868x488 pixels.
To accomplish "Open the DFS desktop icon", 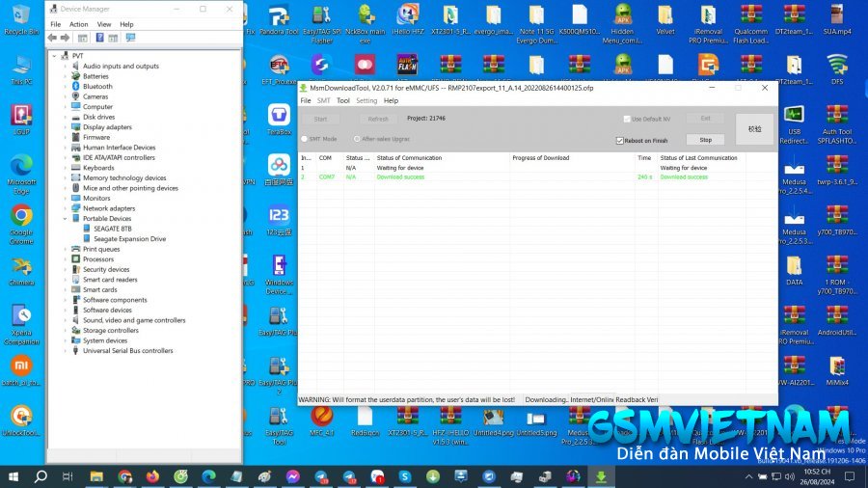I will [837, 69].
